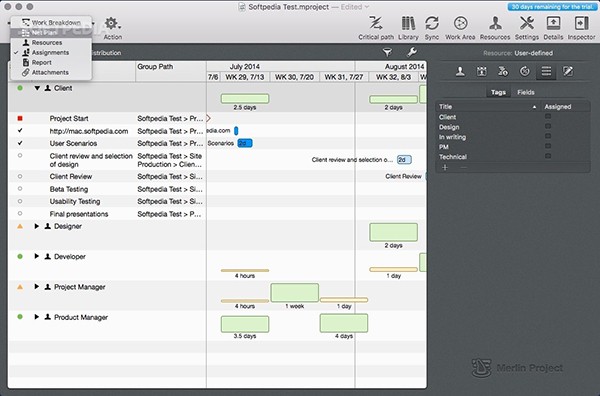Expand the Designer resource group
The image size is (600, 396).
pos(37,226)
